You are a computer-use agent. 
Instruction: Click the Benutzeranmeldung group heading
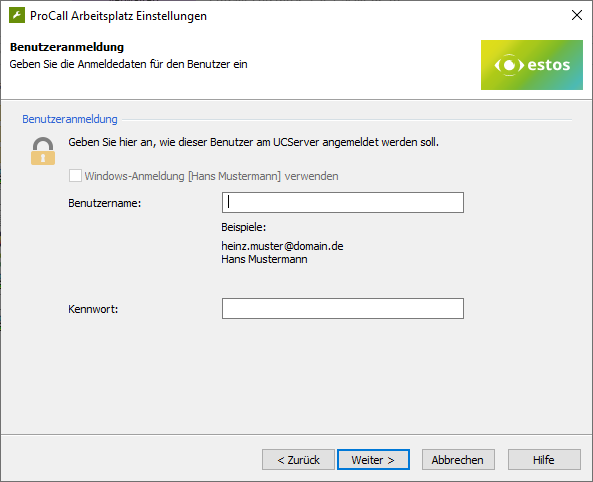[70, 119]
